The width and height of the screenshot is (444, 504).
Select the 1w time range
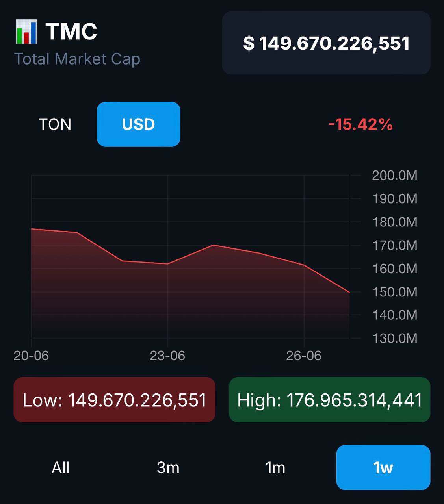click(383, 468)
